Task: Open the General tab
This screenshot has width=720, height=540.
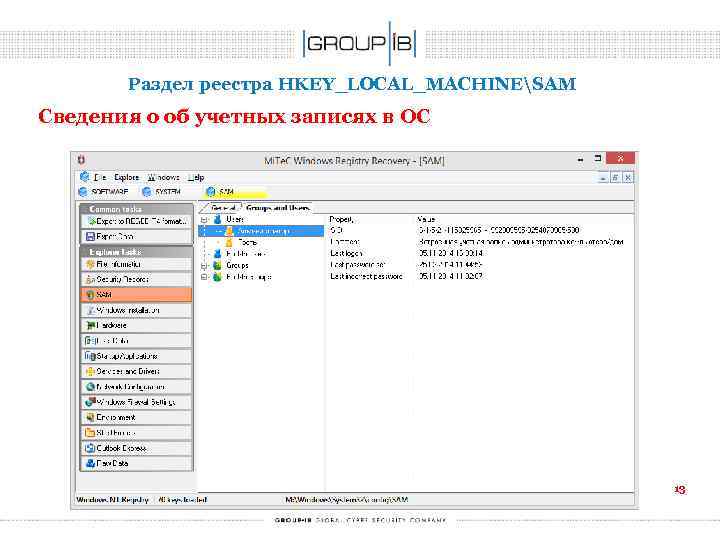Action: (x=223, y=208)
